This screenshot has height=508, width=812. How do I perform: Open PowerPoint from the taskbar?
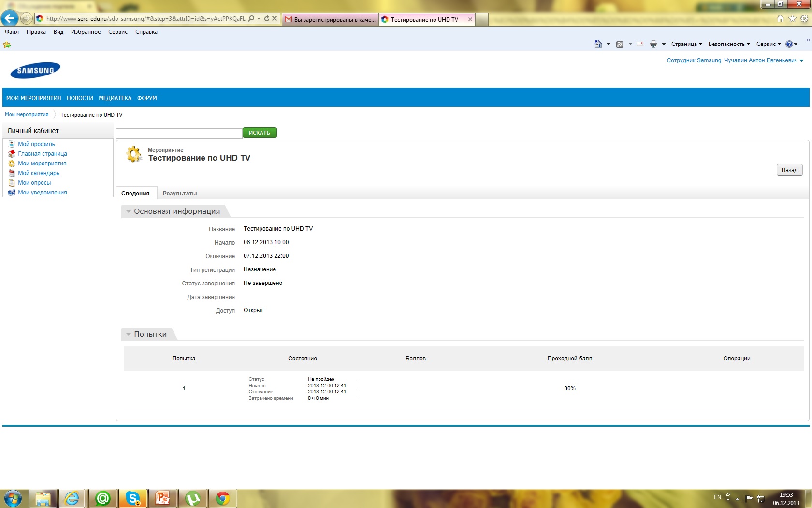(x=162, y=498)
